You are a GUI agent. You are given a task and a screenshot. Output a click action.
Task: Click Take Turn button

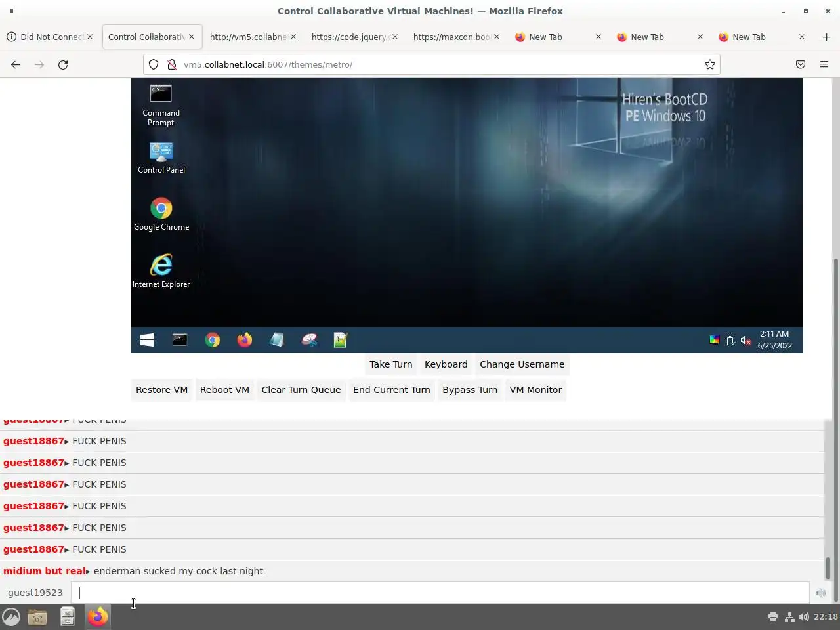click(390, 364)
